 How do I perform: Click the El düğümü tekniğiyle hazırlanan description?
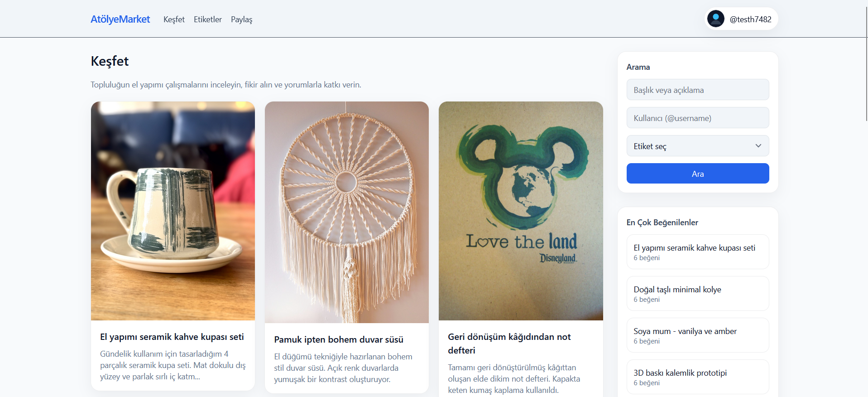pos(343,368)
